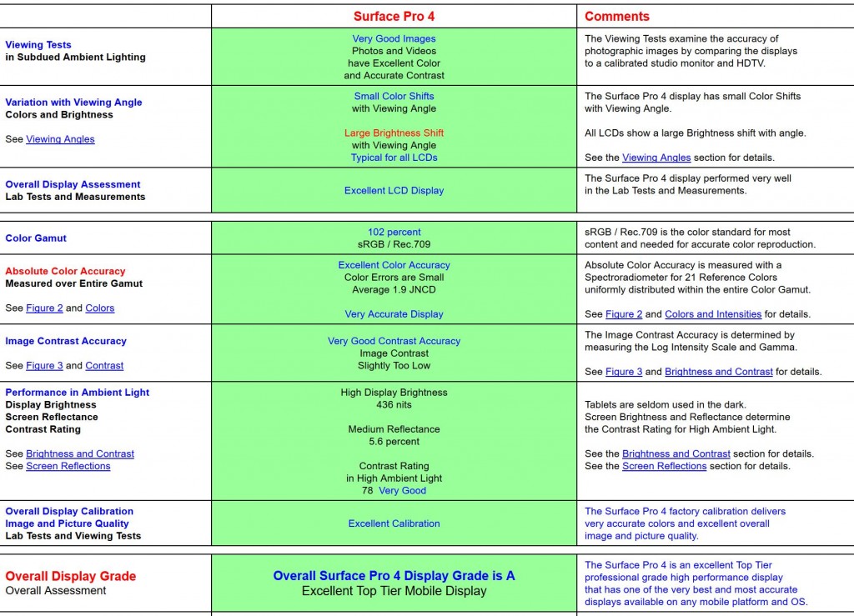Open Figure 3 link under Image Contrast Accuracy

coord(44,366)
